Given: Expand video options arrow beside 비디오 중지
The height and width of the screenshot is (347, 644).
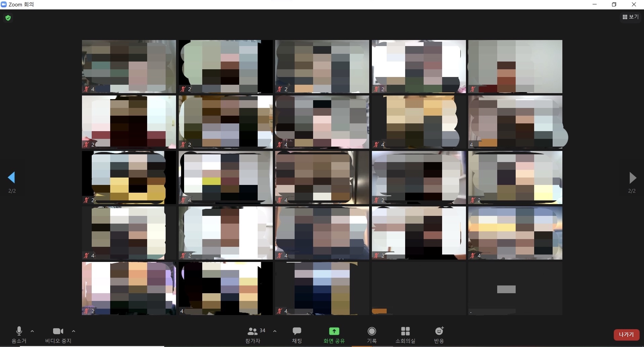Looking at the screenshot, I should pyautogui.click(x=74, y=331).
